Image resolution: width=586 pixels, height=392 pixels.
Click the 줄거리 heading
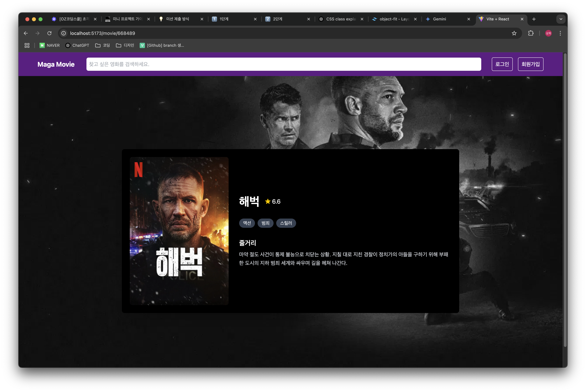click(x=248, y=243)
